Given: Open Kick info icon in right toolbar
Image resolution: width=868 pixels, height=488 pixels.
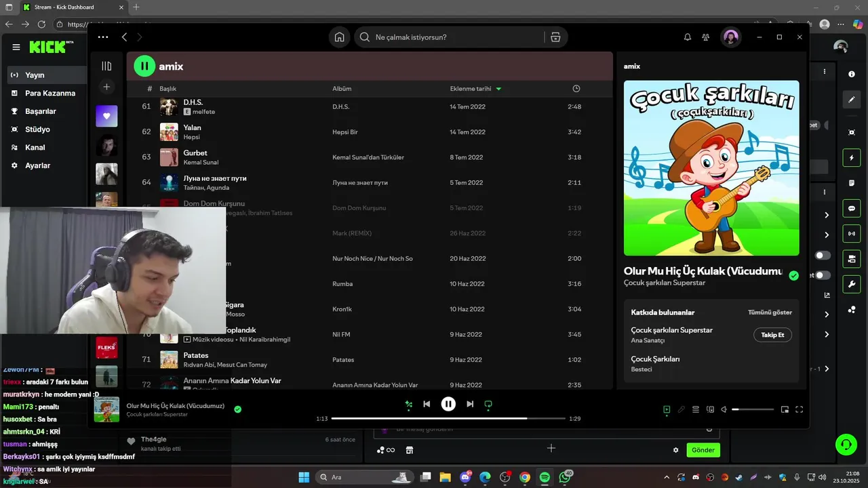Looking at the screenshot, I should tap(852, 74).
